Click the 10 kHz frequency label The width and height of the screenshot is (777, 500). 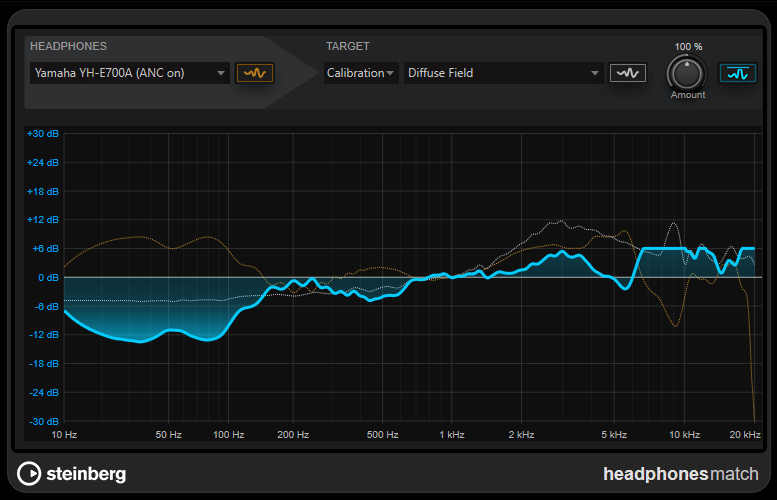click(684, 435)
